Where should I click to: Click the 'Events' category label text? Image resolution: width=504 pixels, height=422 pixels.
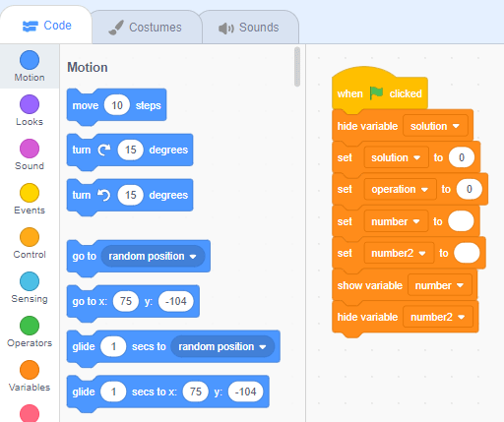(30, 211)
